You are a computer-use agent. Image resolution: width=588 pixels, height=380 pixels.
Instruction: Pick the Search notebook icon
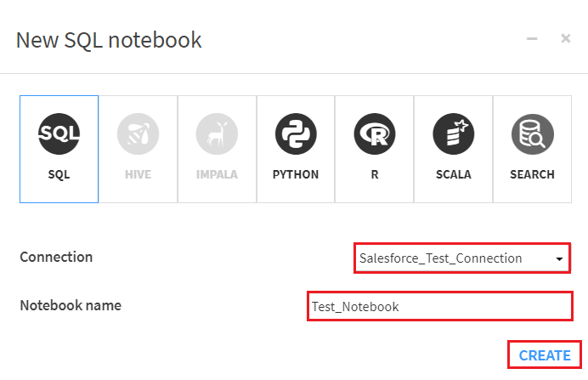532,135
